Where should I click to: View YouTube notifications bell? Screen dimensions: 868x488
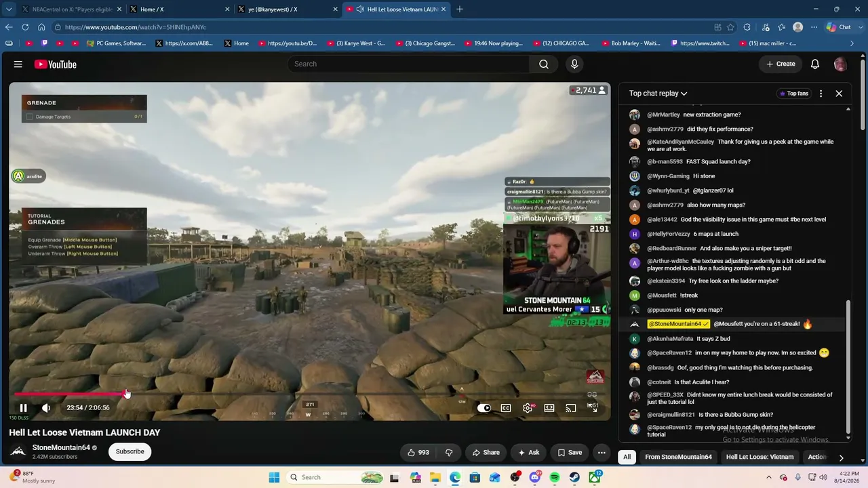coord(815,64)
